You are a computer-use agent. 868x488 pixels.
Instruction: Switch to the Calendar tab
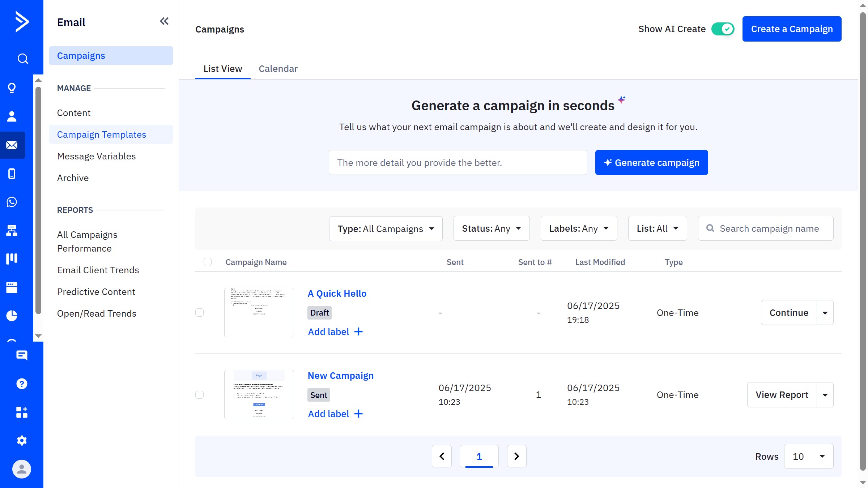pyautogui.click(x=278, y=69)
